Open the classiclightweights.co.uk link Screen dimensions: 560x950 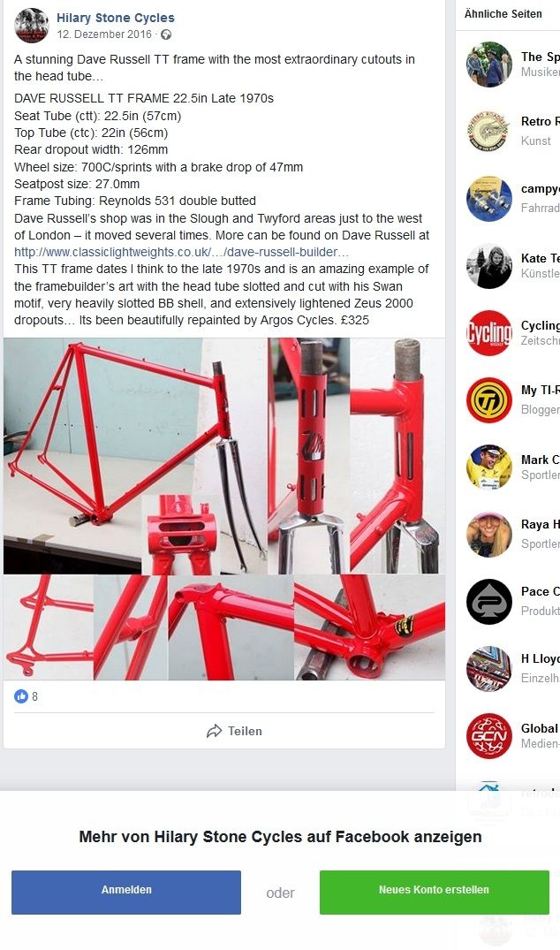pyautogui.click(x=181, y=252)
